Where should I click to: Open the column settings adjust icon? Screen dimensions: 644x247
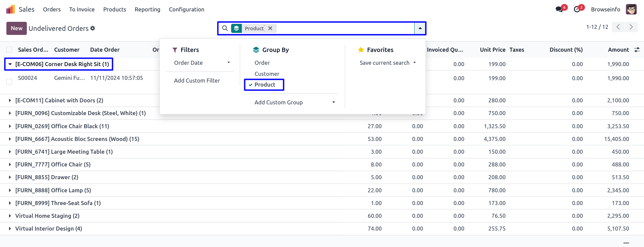637,50
